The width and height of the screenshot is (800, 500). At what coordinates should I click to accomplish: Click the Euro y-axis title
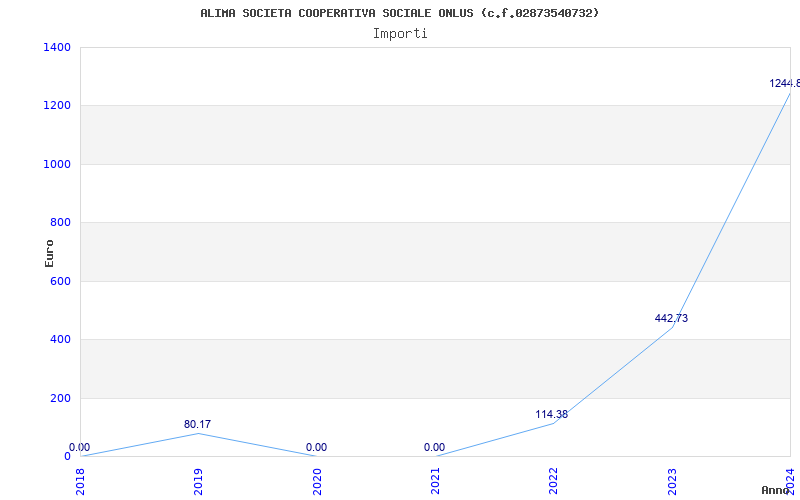[x=49, y=253]
